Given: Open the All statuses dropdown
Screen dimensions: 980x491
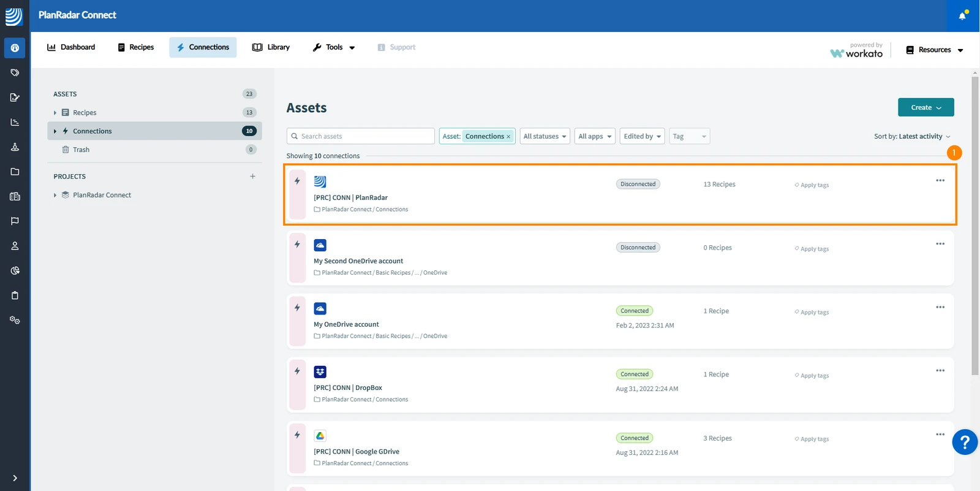Looking at the screenshot, I should pos(545,136).
